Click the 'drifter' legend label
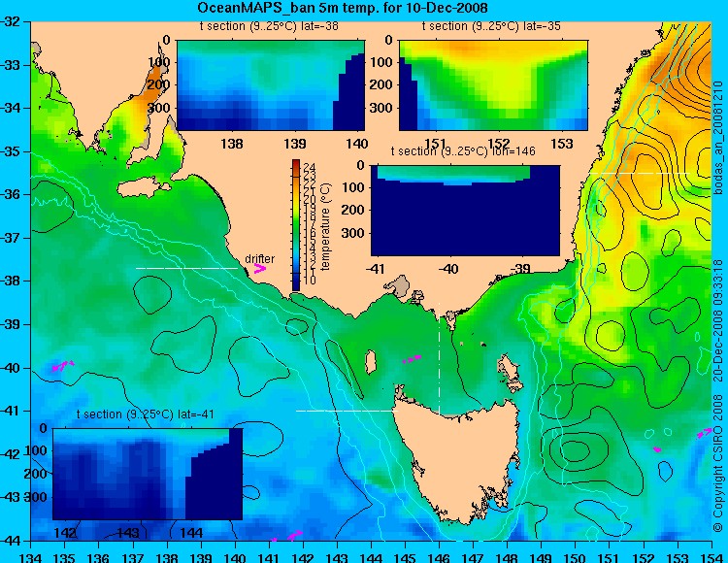The width and height of the screenshot is (728, 563). click(x=259, y=258)
